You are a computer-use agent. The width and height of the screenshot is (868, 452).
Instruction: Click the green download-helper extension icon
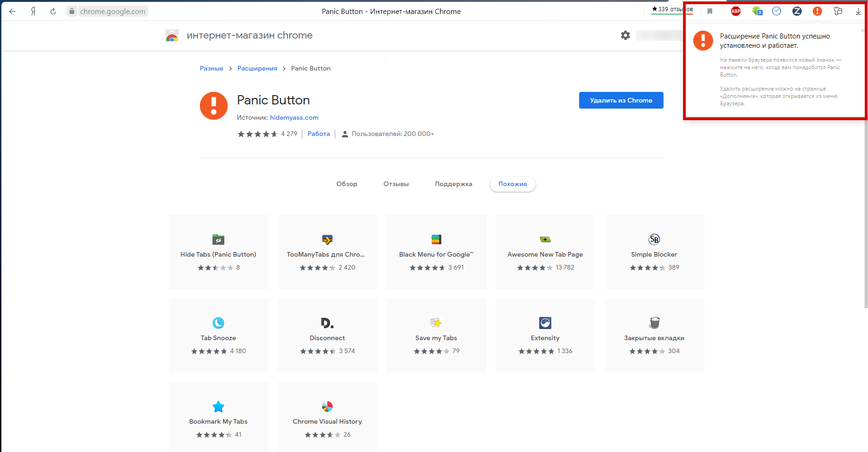point(757,11)
